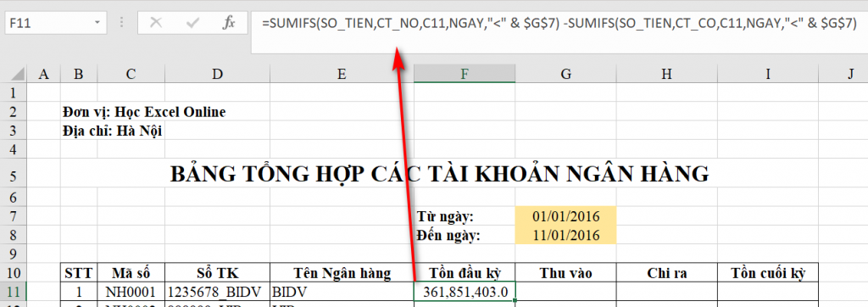Click the Tồn cuối kỳ header cell
The width and height of the screenshot is (868, 307).
767,272
